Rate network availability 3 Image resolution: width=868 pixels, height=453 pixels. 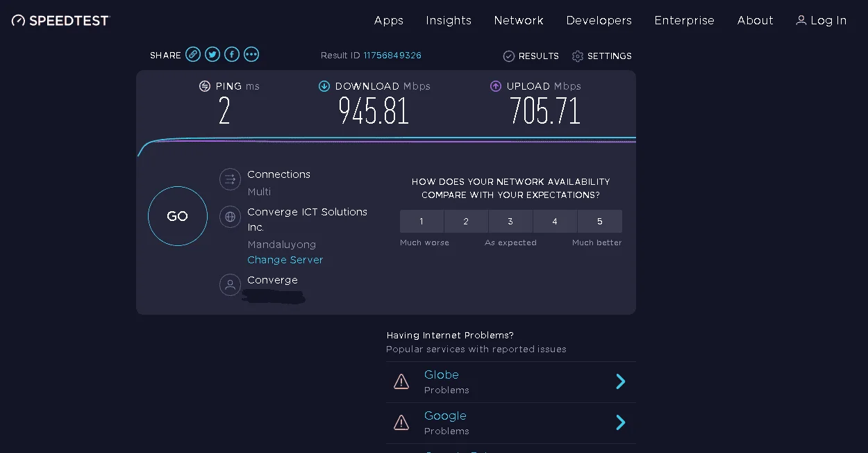click(x=510, y=221)
